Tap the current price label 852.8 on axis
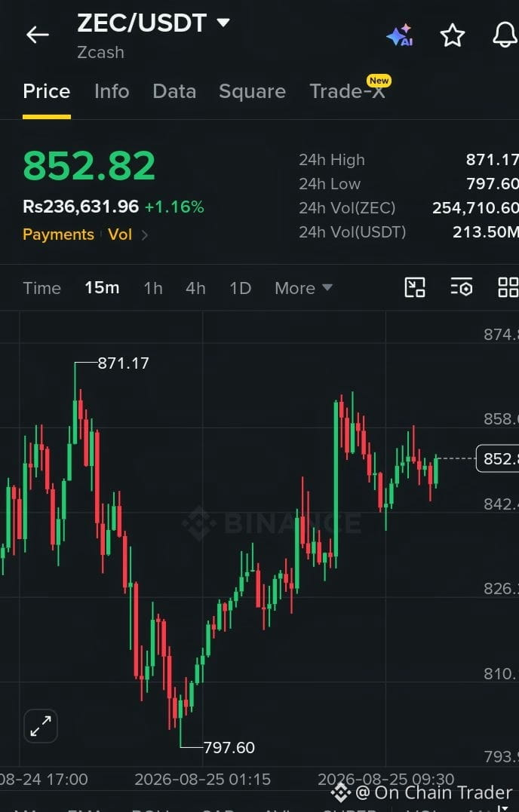Viewport: 519px width, 812px height. 497,459
